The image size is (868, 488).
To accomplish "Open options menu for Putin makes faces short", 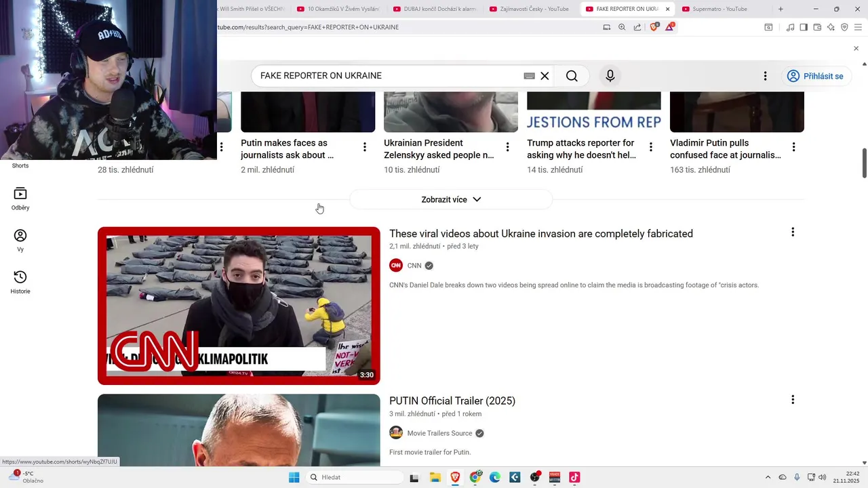I will pos(365,147).
